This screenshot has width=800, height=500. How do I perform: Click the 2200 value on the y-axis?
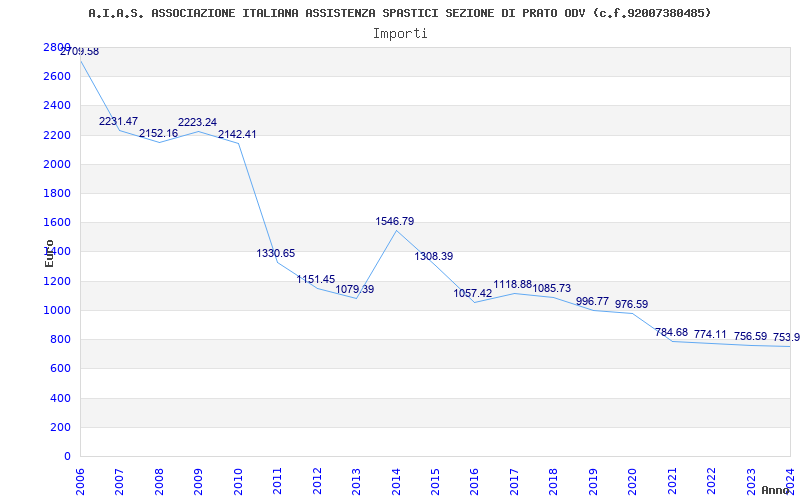[x=57, y=135]
